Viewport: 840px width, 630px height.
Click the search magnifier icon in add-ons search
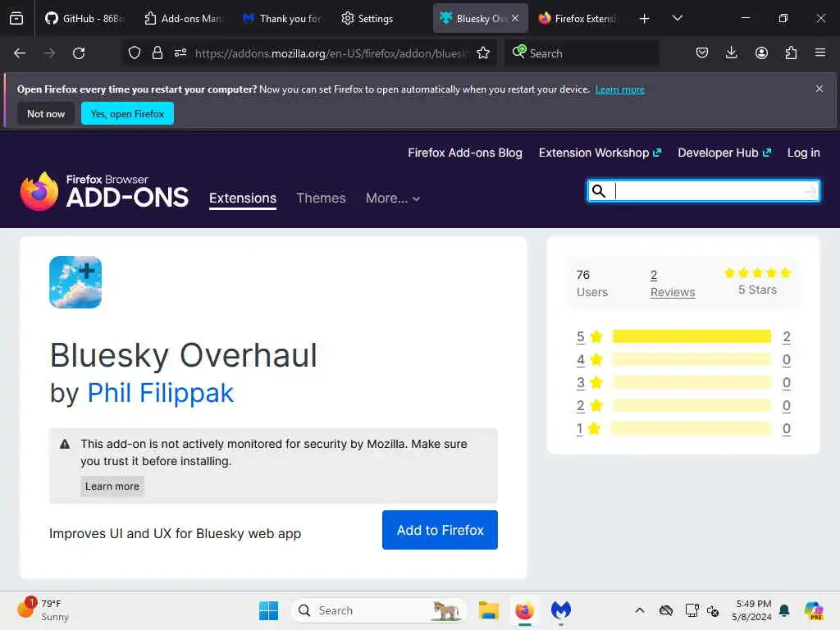tap(599, 191)
